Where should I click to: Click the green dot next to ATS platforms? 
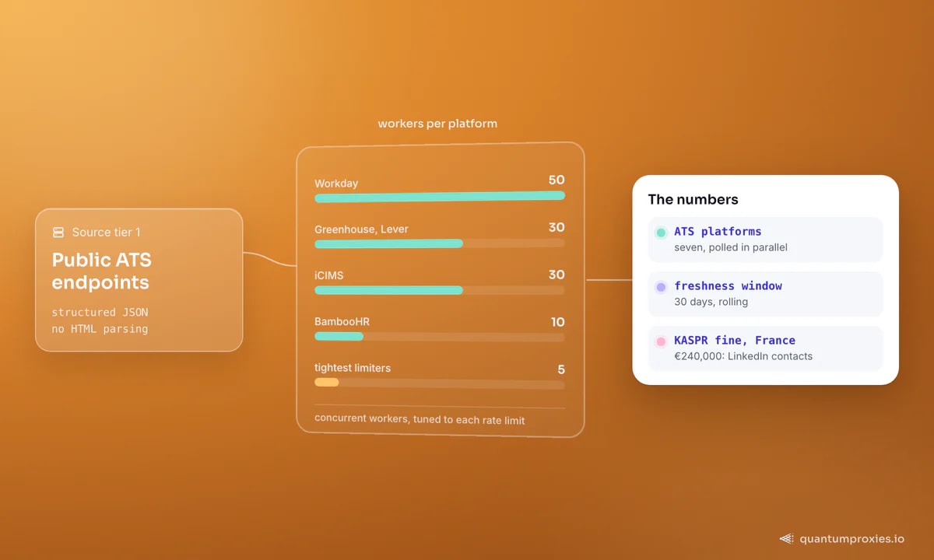pos(661,233)
